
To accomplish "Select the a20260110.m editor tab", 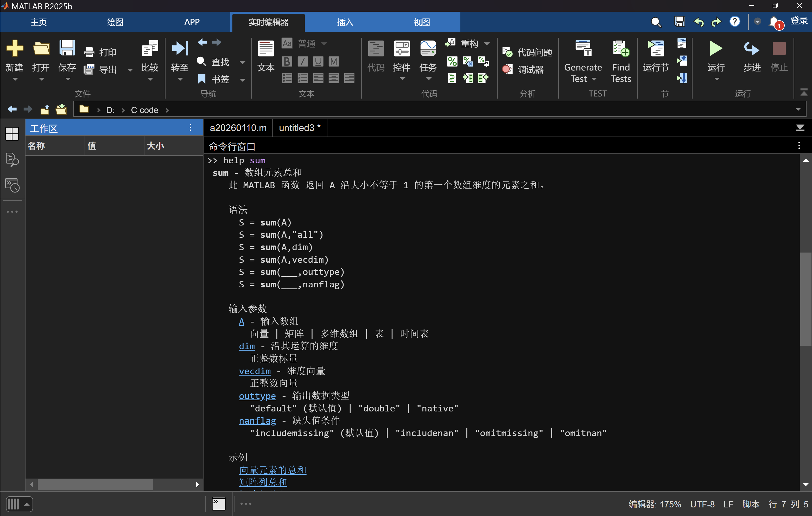I will click(x=238, y=128).
